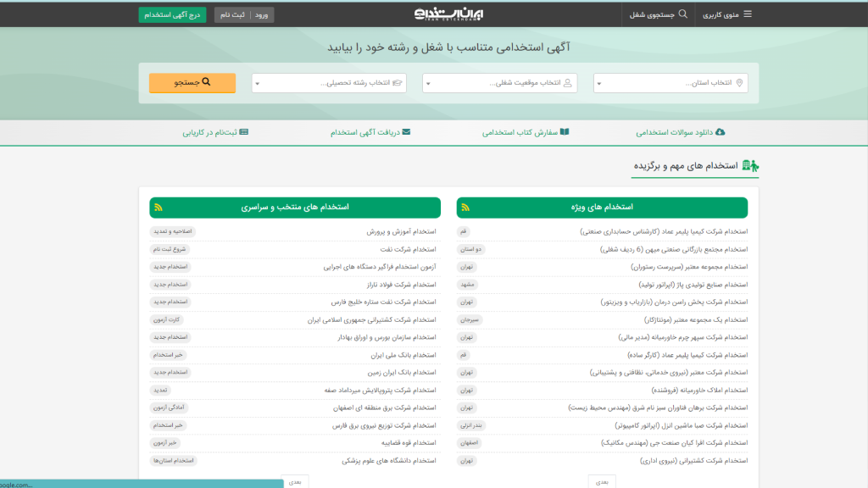Click the book icon beside سفارش کتاب استخدامی

564,131
